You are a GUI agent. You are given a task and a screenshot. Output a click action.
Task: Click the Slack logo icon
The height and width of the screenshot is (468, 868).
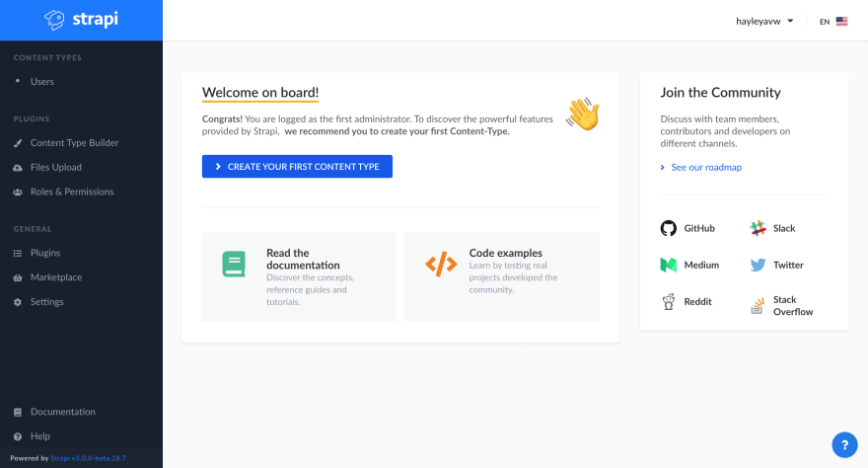coord(758,228)
